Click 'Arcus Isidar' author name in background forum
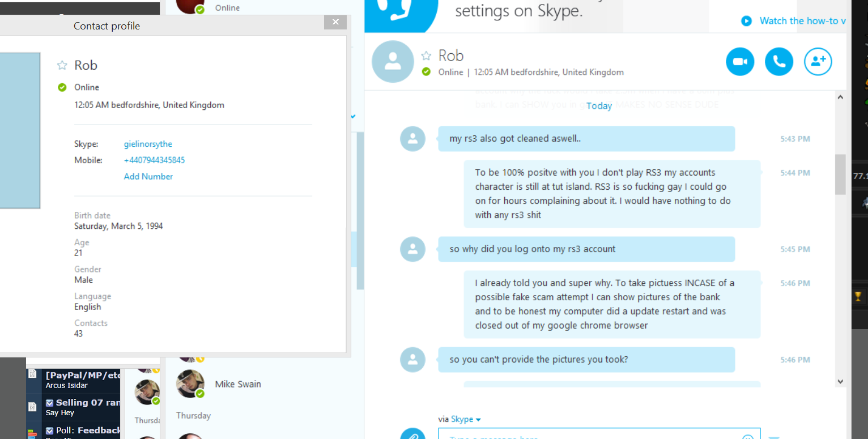868x439 pixels. click(67, 385)
